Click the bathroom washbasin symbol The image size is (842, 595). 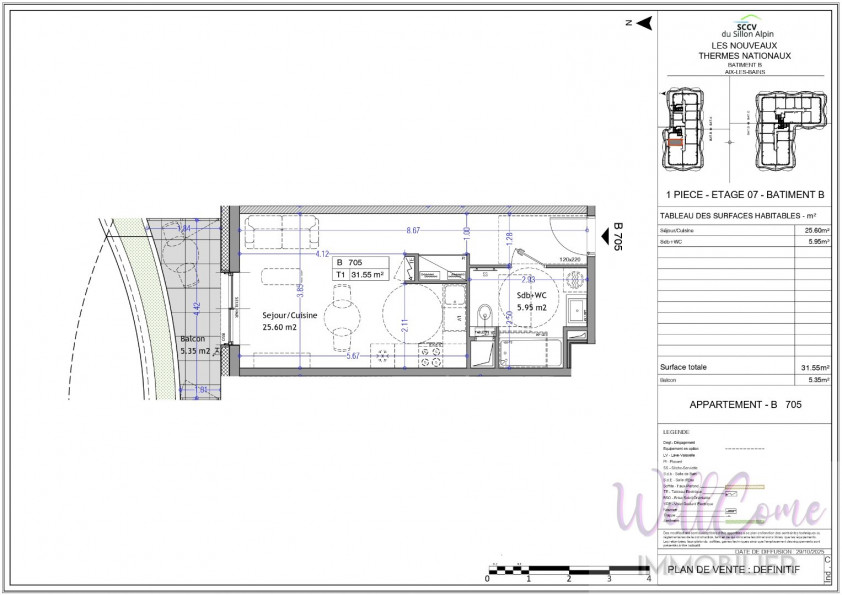pyautogui.click(x=578, y=309)
